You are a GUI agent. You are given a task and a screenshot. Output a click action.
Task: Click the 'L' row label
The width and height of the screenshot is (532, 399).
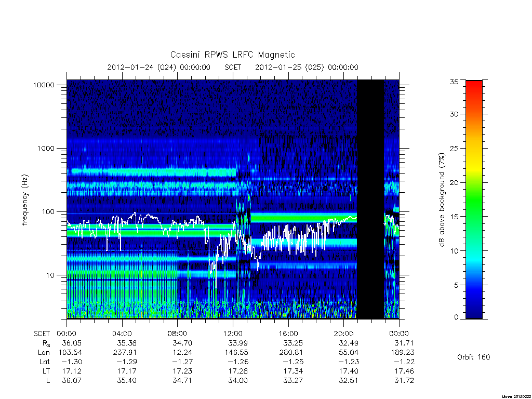pyautogui.click(x=48, y=381)
